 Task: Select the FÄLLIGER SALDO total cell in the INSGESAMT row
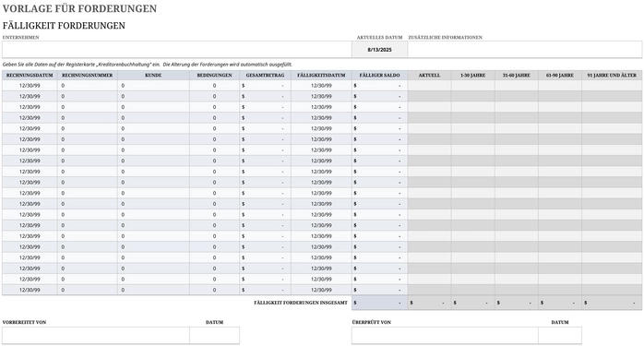click(379, 303)
